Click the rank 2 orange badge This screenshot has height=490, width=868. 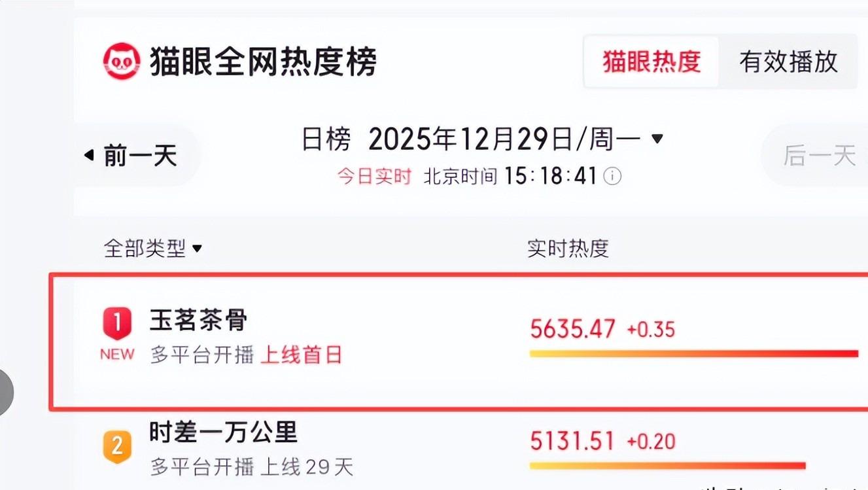[117, 447]
